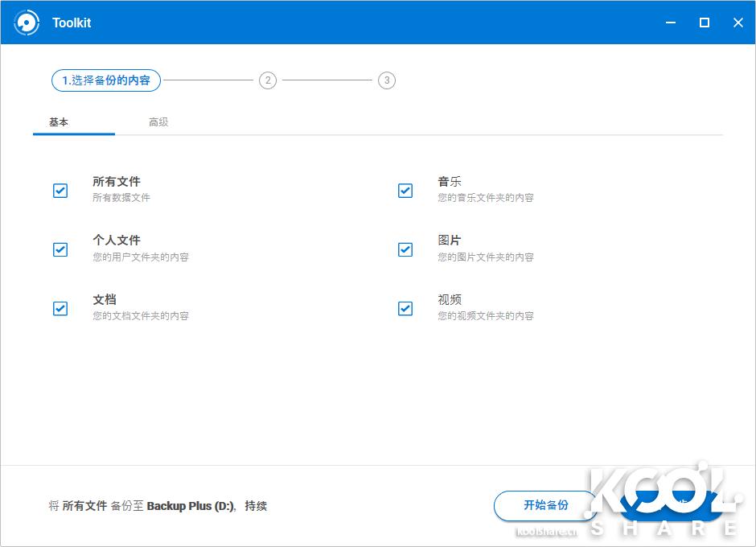Uncheck the 图片 backup checkbox
Viewport: 756px width, 547px height.
click(405, 249)
